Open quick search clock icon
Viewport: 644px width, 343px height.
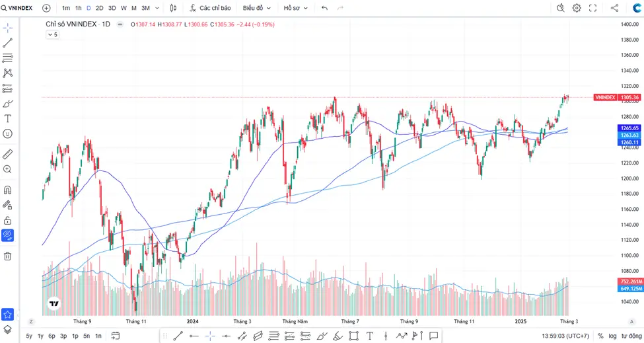(561, 8)
